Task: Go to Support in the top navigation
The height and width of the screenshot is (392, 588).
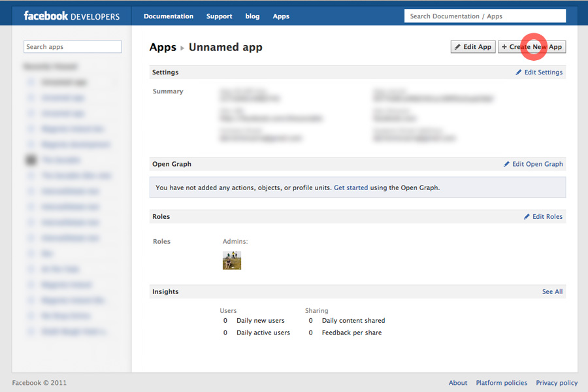Action: [x=219, y=16]
